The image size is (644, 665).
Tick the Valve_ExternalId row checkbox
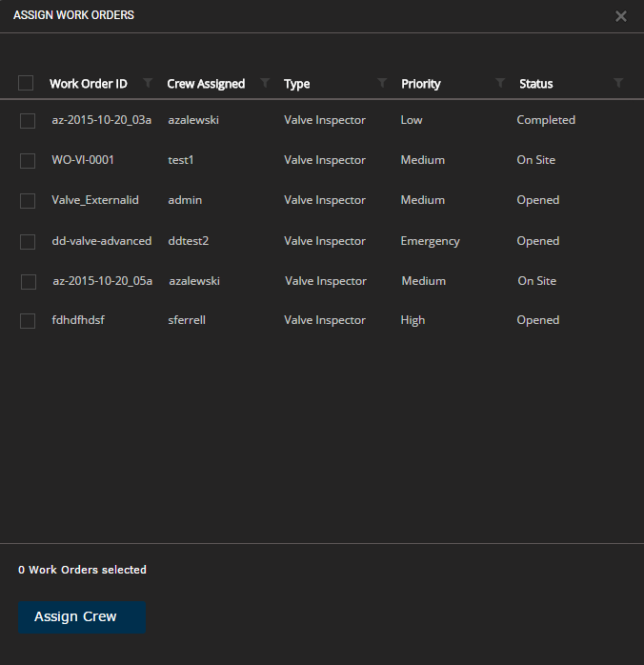point(28,201)
